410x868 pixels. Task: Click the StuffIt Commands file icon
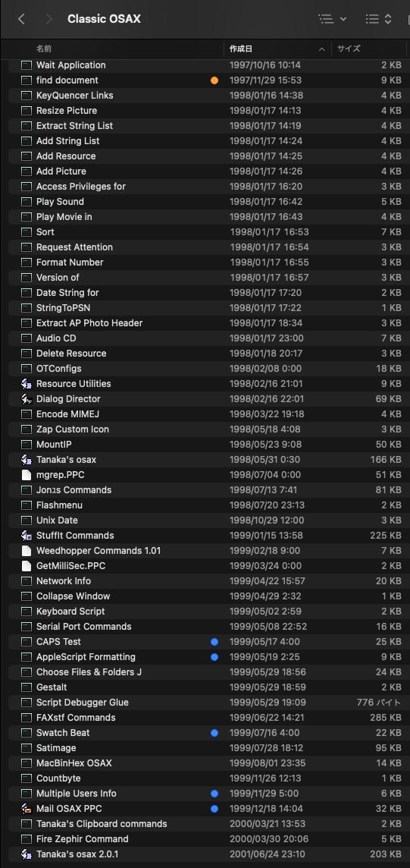[26, 536]
